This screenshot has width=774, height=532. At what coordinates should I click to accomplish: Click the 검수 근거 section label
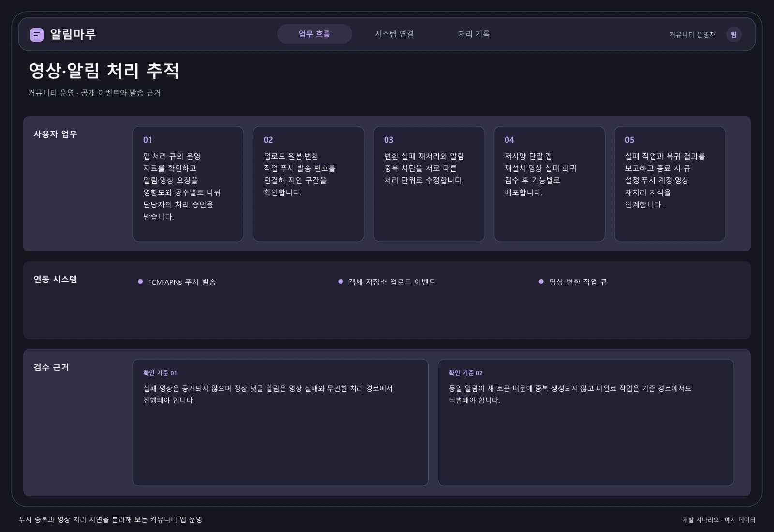coord(51,368)
